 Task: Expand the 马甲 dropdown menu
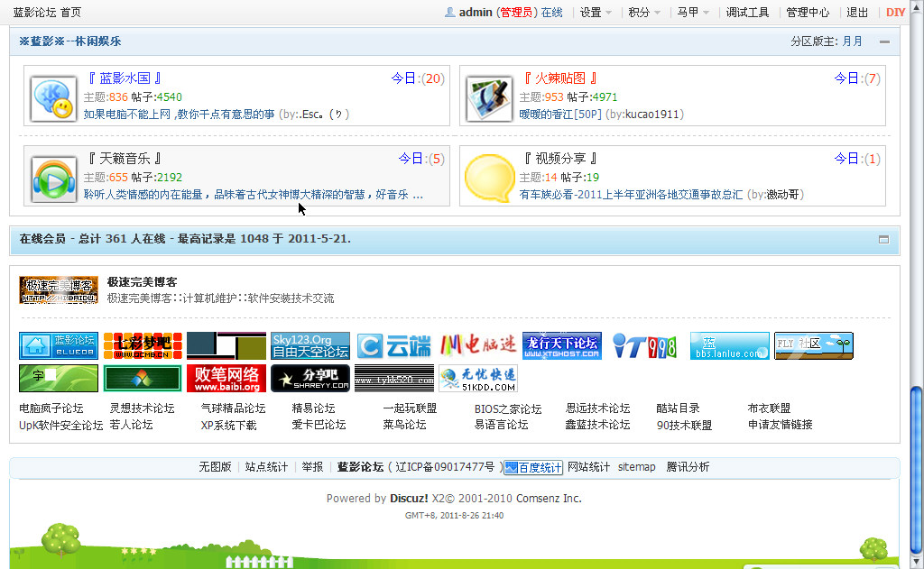(x=693, y=13)
